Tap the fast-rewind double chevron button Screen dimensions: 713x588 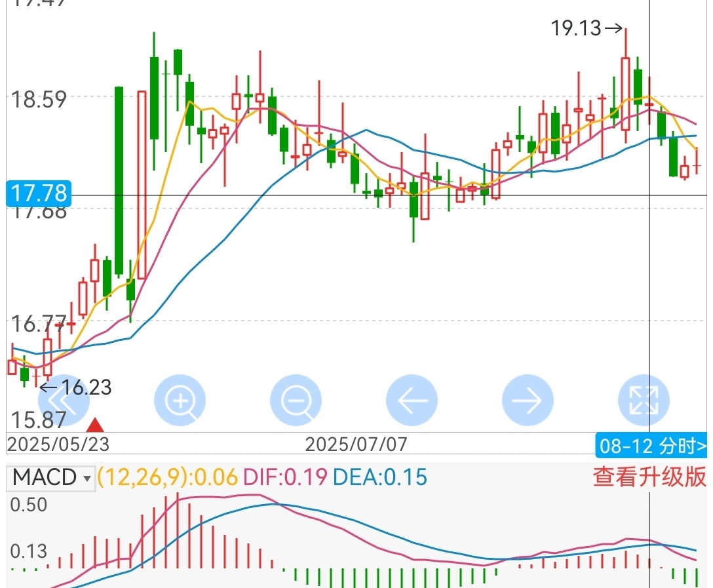63,401
